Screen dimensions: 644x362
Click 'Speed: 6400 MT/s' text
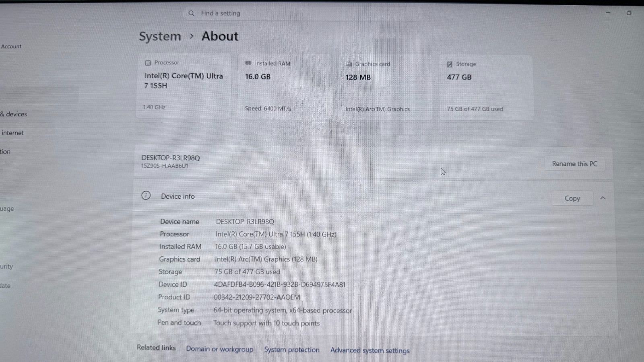coord(268,109)
